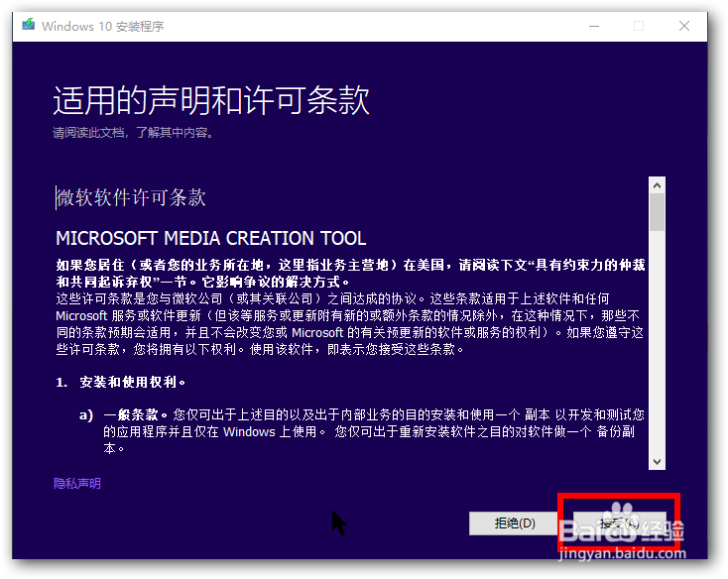Click the Windows 10 setup title bar icon
The image size is (728, 579).
click(x=29, y=25)
